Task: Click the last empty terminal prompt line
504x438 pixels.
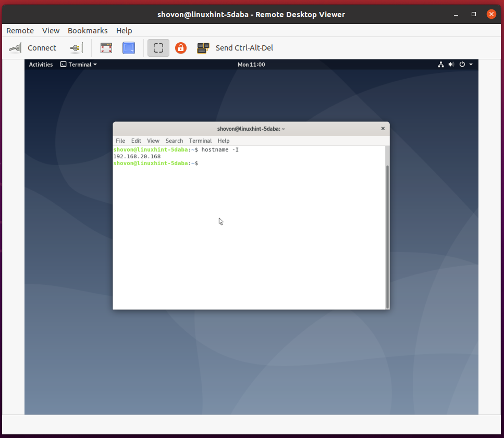Action: (x=155, y=163)
